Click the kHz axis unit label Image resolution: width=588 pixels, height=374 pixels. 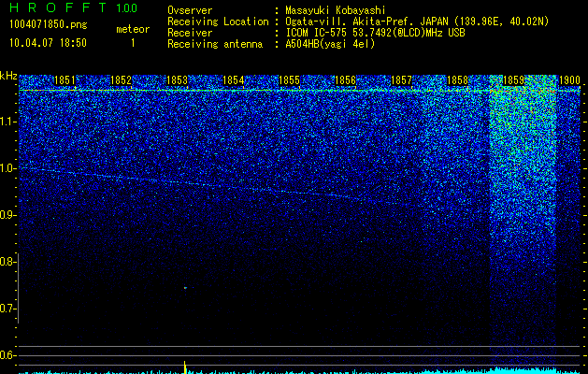click(x=8, y=76)
